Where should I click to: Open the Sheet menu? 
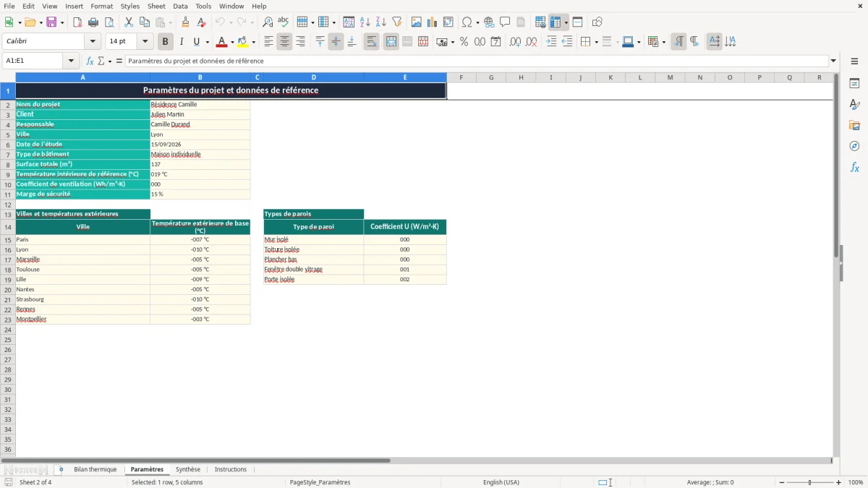click(x=156, y=6)
